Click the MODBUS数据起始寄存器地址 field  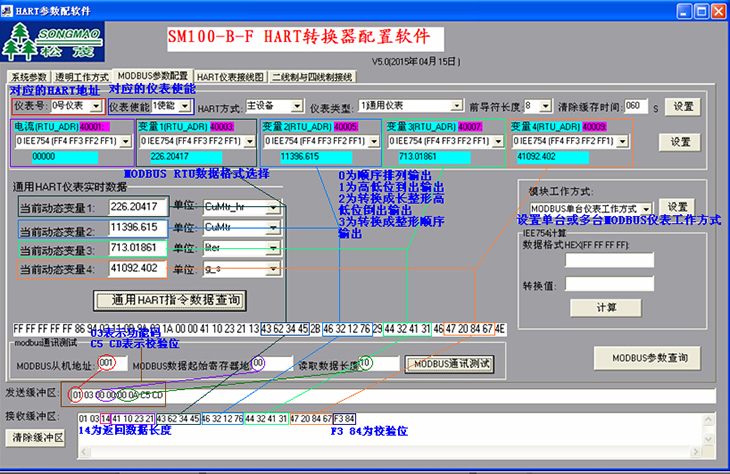pyautogui.click(x=271, y=363)
